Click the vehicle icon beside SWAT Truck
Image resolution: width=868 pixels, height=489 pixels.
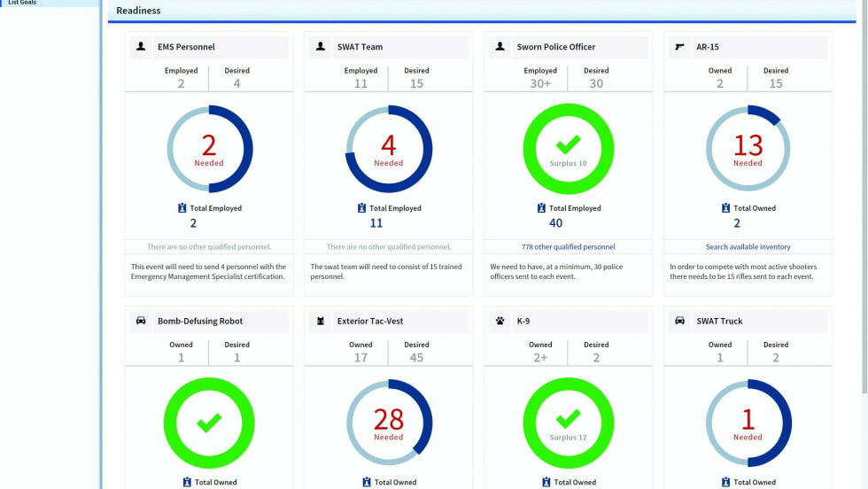(680, 321)
